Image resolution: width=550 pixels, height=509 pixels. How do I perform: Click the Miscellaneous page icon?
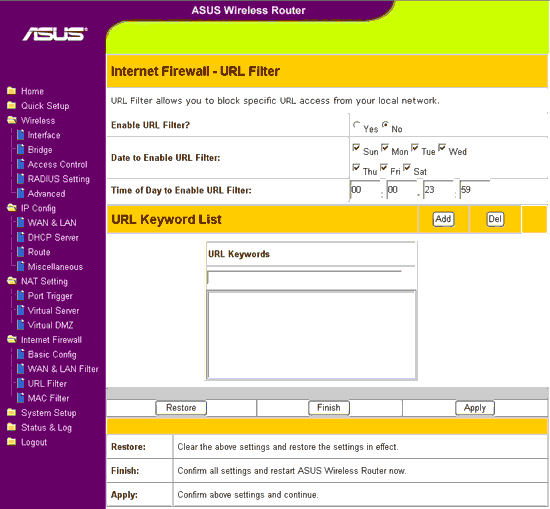[x=21, y=266]
